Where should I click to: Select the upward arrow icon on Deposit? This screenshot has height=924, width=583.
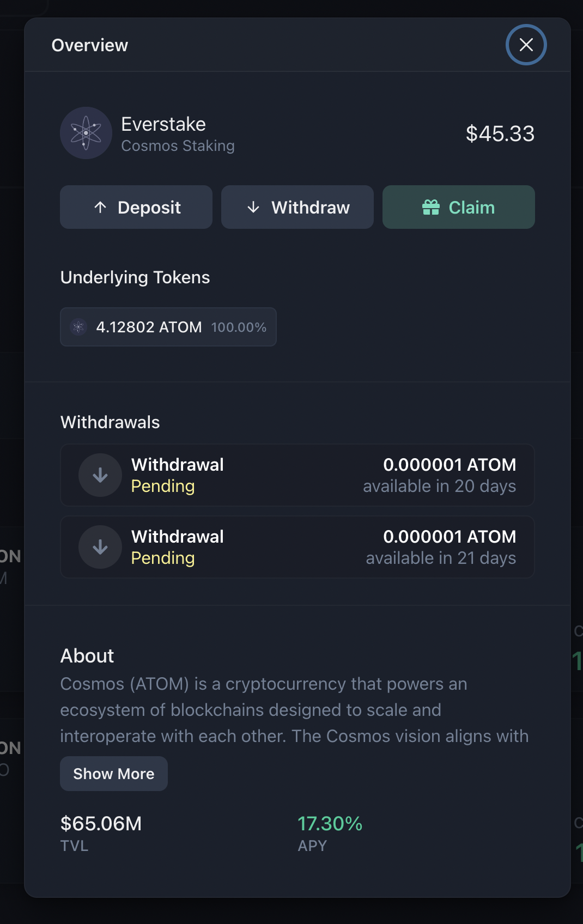[x=100, y=207]
